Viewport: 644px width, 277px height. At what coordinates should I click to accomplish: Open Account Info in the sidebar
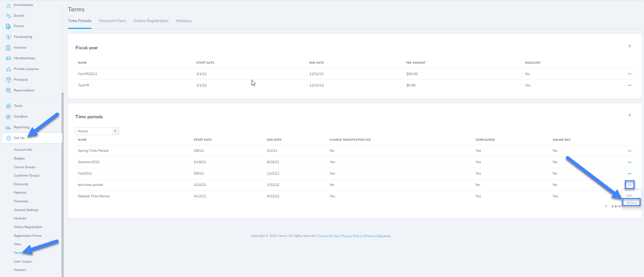23,150
